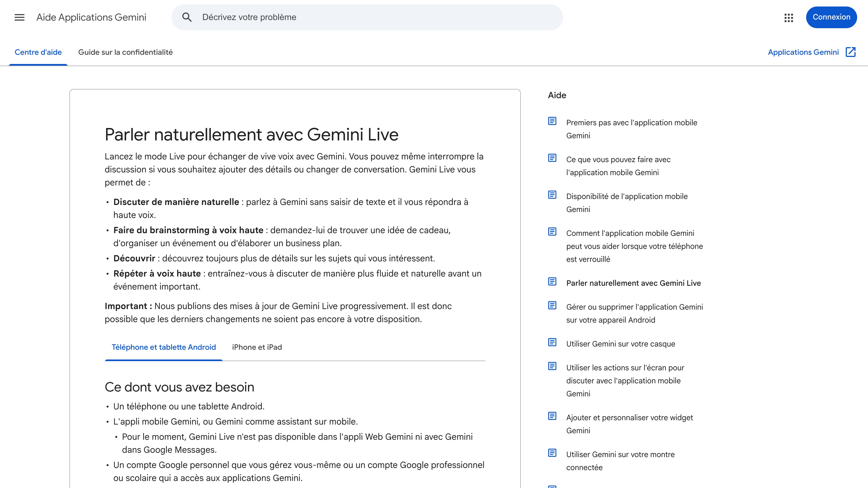Click text Un compte Google personnel que vous gérez

[299, 471]
